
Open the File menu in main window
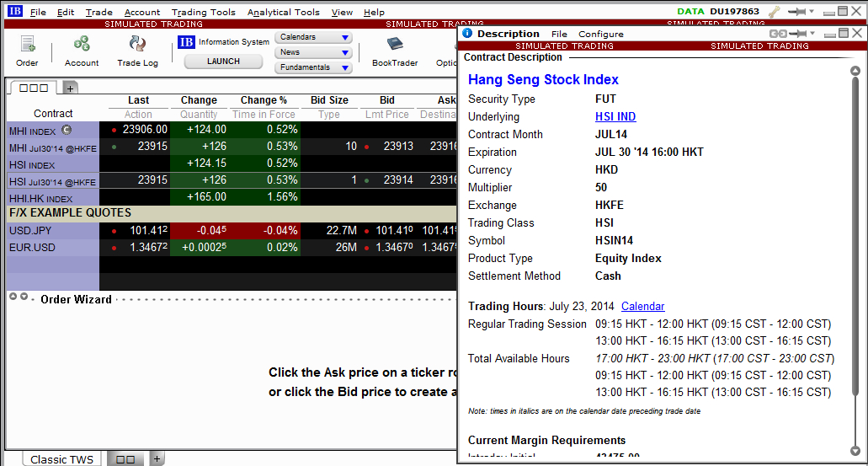(38, 12)
